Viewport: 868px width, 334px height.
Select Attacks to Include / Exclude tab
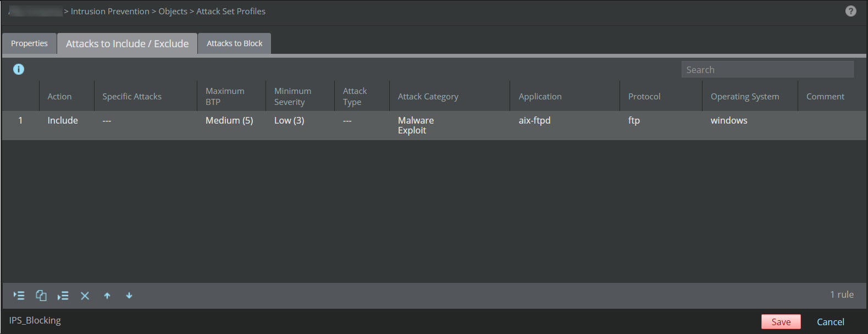[127, 43]
